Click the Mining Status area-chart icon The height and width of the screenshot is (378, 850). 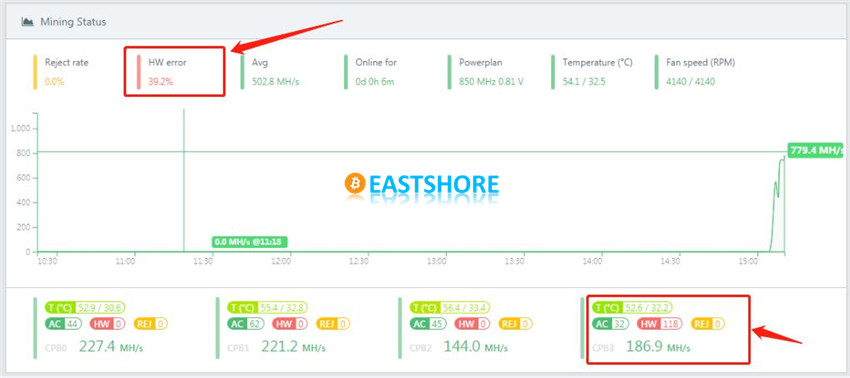point(27,22)
